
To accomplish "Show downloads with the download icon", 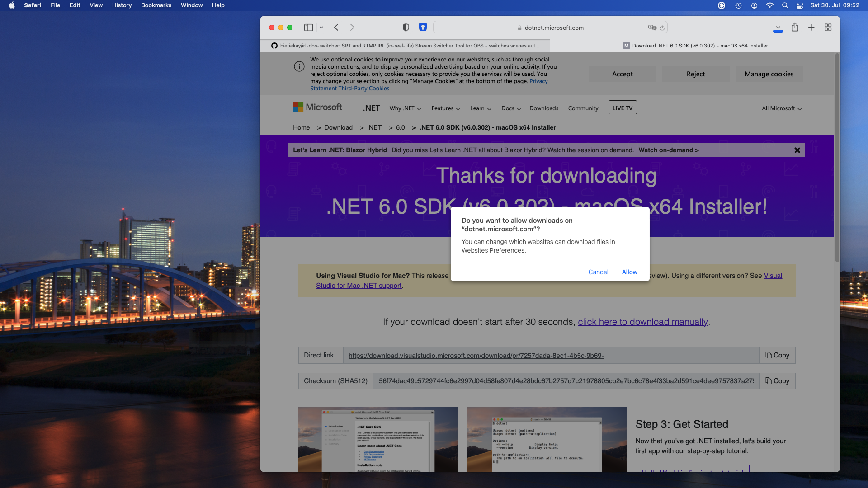I will (x=778, y=28).
